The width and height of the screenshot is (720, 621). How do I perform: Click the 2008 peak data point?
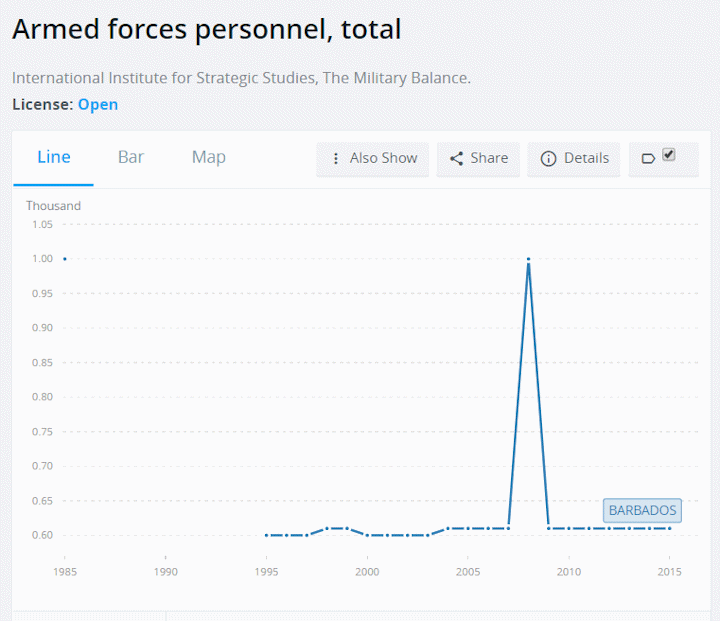pos(528,259)
